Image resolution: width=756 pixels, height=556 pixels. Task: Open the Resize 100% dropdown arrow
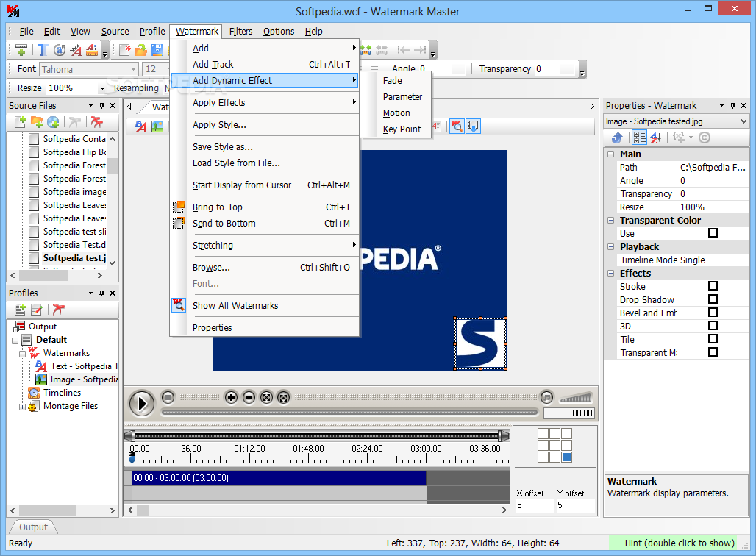(x=101, y=88)
